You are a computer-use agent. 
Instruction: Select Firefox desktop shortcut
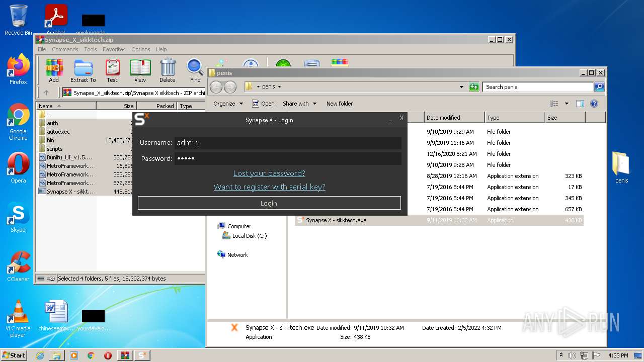[x=18, y=69]
